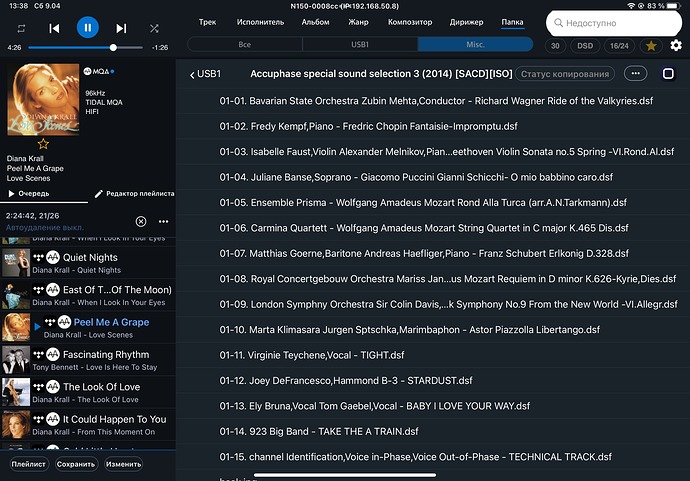Image resolution: width=690 pixels, height=481 pixels.
Task: Play Fascinating Rhythm in queue
Action: pyautogui.click(x=88, y=360)
